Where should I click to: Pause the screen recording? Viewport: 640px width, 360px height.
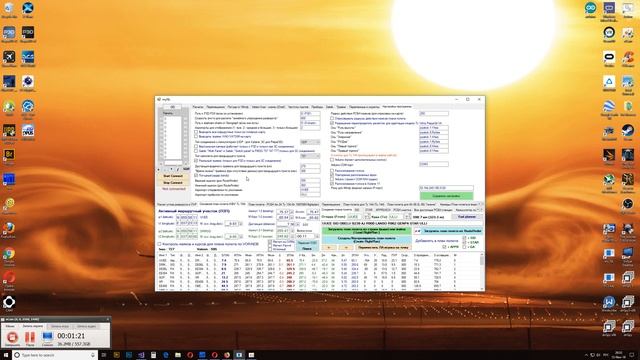pos(30,337)
